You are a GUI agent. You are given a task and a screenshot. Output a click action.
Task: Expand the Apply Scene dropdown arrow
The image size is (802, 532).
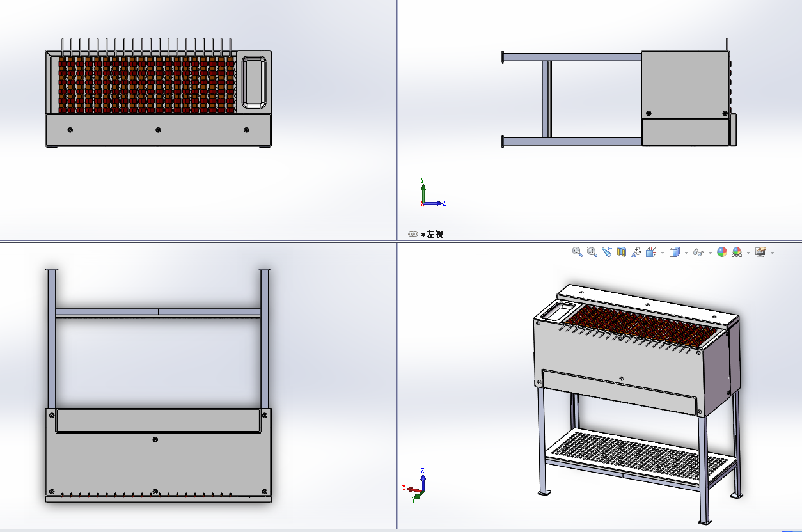click(748, 253)
